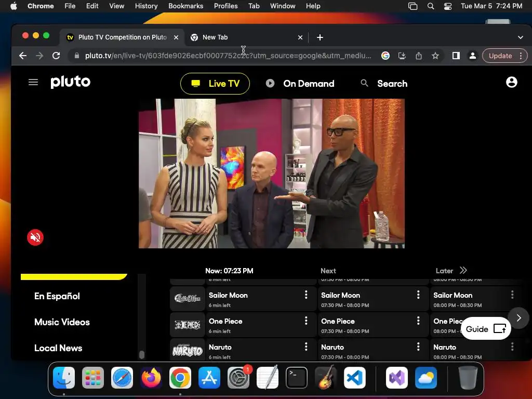This screenshot has width=532, height=399.
Task: Close the New Tab tab
Action: 300,37
